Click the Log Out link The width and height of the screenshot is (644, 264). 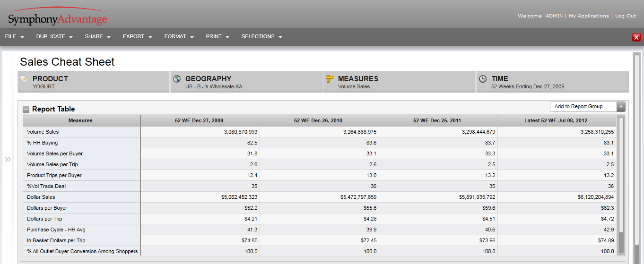[x=625, y=16]
